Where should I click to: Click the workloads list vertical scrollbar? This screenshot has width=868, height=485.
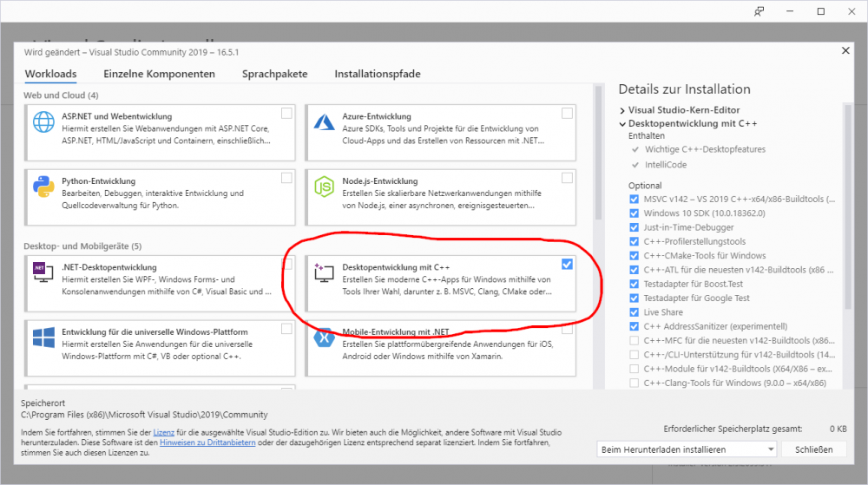coord(598,152)
